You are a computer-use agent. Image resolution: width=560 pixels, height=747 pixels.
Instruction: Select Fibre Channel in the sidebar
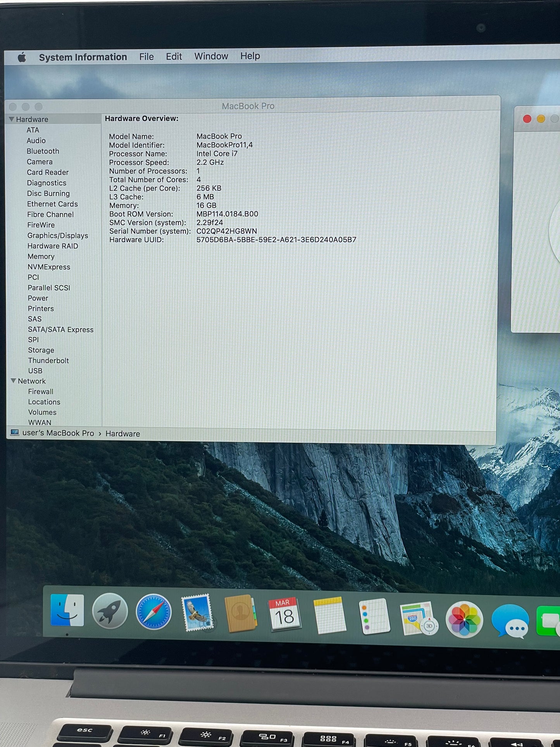(x=50, y=214)
